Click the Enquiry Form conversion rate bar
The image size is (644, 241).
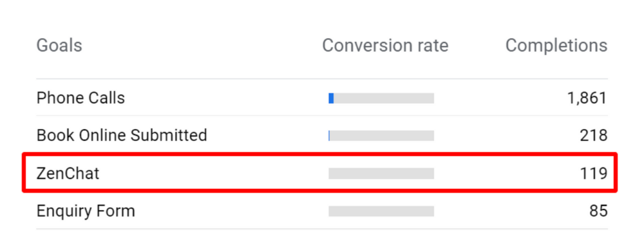[381, 211]
